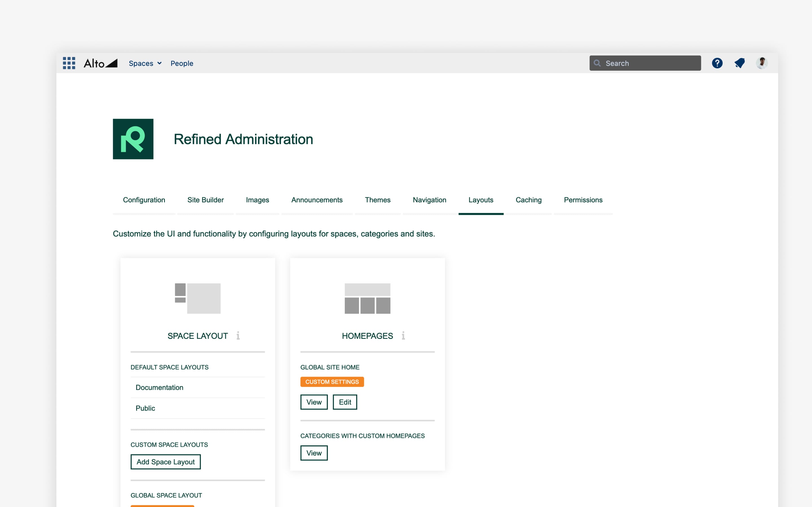812x507 pixels.
Task: Click the Custom Settings badge
Action: pyautogui.click(x=332, y=382)
